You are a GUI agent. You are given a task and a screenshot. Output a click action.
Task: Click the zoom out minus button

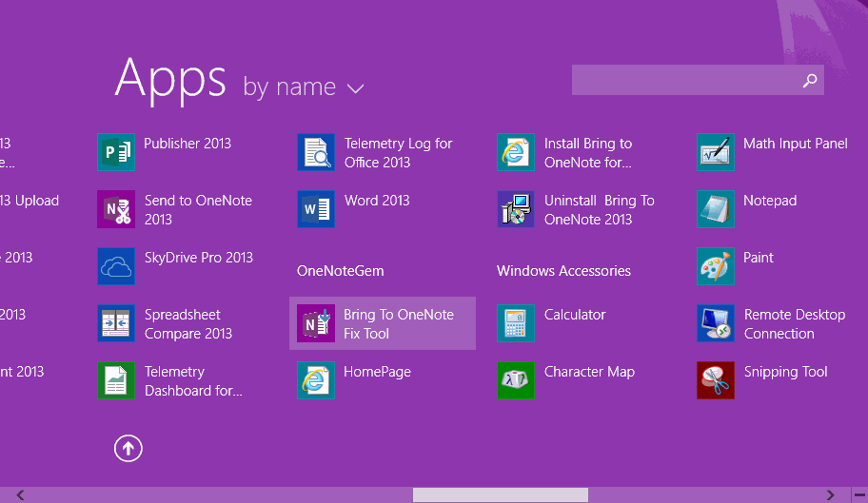pos(859,494)
